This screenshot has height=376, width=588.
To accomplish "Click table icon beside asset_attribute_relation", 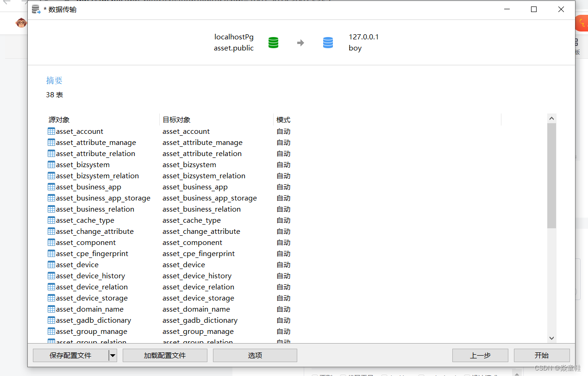I will point(51,154).
